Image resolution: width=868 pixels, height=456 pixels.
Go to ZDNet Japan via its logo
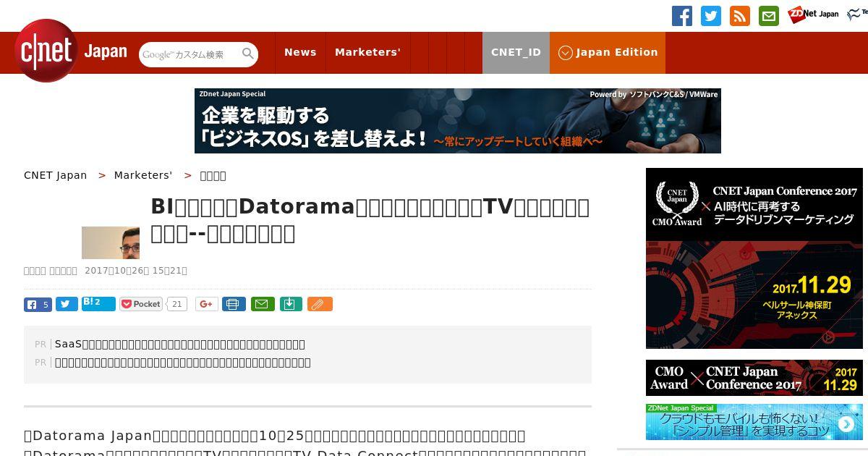(813, 14)
